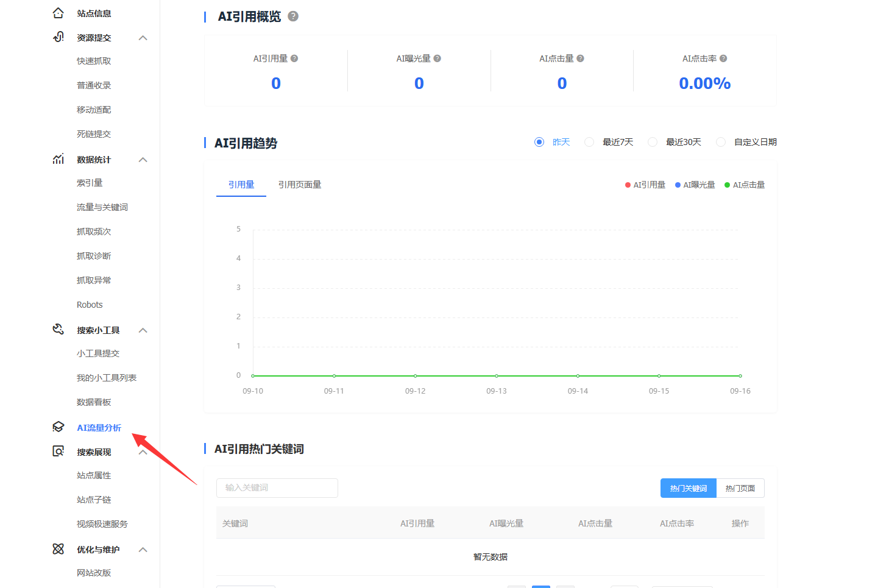Click the 输入关键词 search field
Screen dimensions: 889x588
coord(277,487)
